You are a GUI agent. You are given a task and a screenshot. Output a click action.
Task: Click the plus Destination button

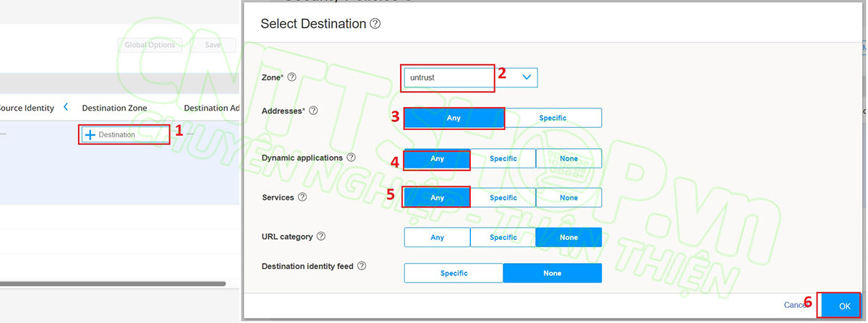coord(110,135)
